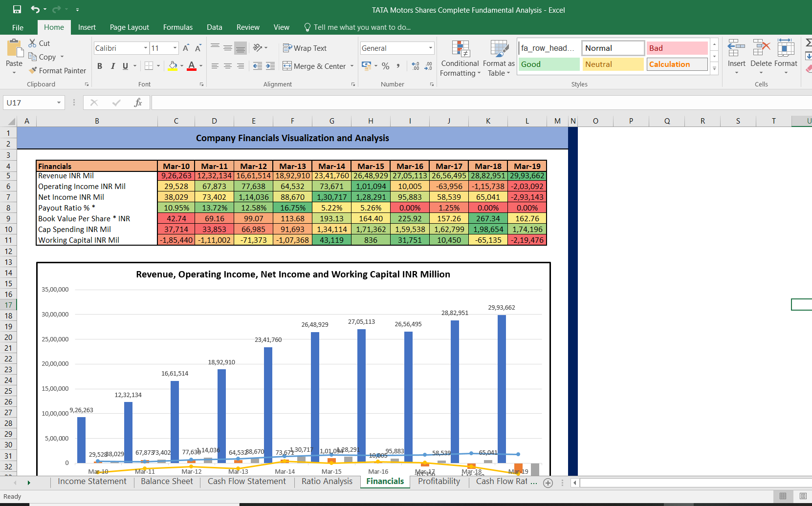Open the font size dropdown

[175, 48]
